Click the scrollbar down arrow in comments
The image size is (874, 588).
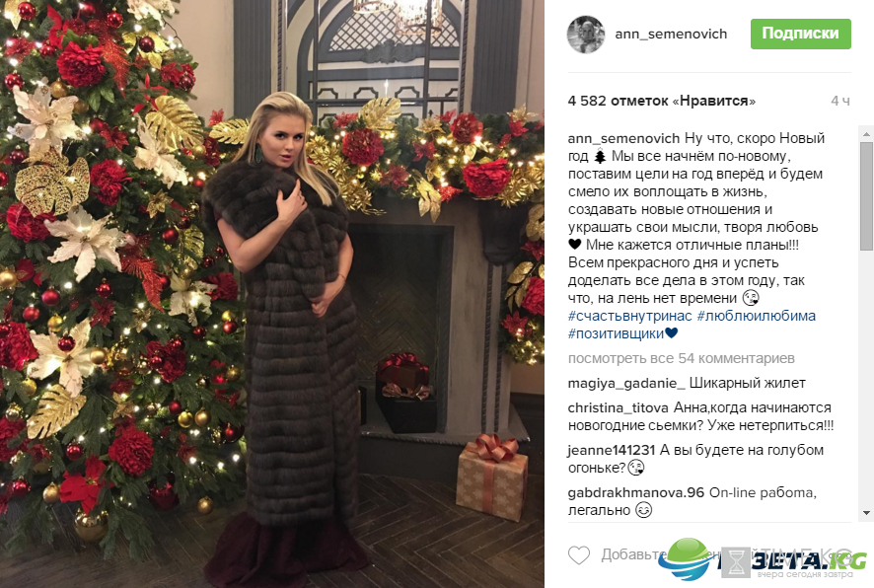[x=866, y=512]
